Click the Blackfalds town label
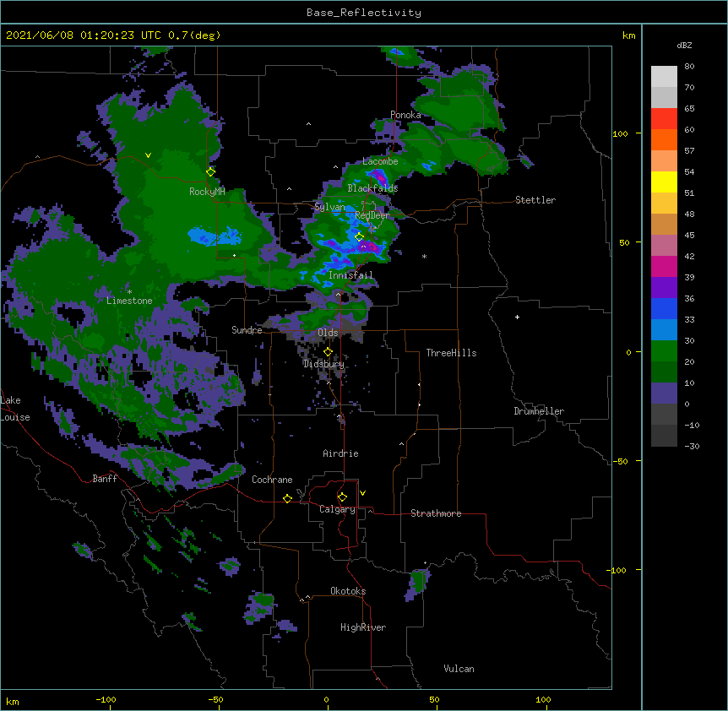This screenshot has height=711, width=728. tap(372, 188)
